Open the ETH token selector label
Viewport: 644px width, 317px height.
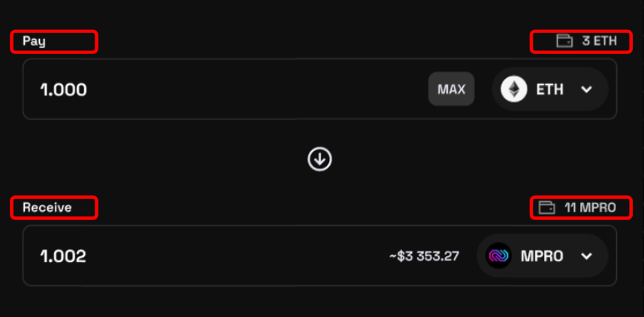coord(549,89)
